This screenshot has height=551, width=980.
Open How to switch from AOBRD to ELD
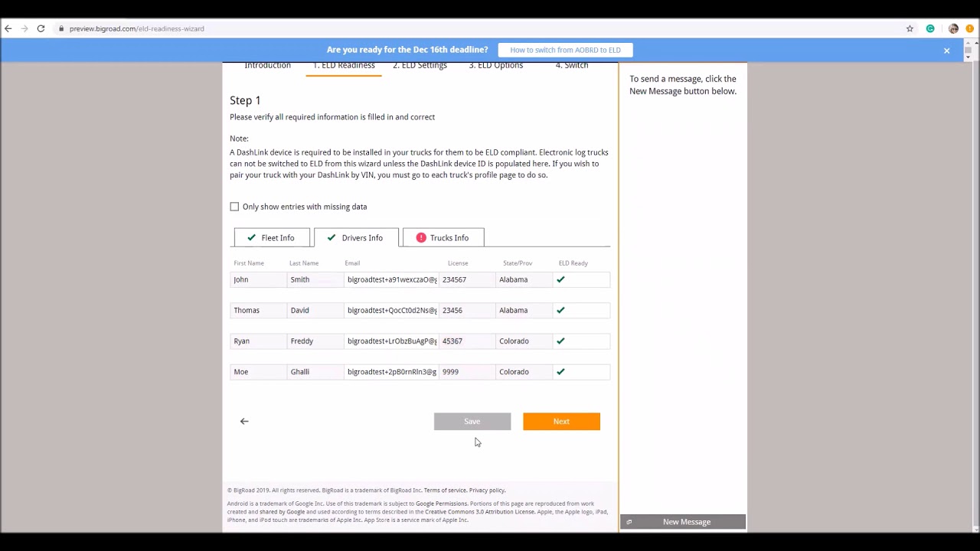(565, 50)
